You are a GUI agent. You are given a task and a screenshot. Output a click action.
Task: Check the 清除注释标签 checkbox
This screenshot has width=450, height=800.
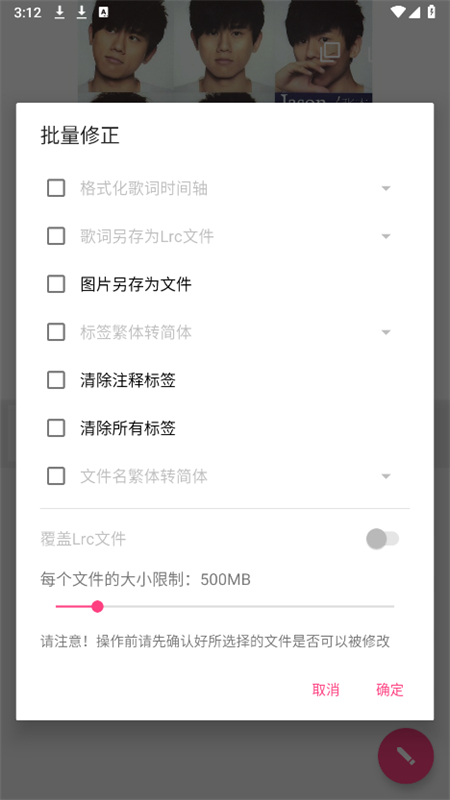(x=56, y=380)
